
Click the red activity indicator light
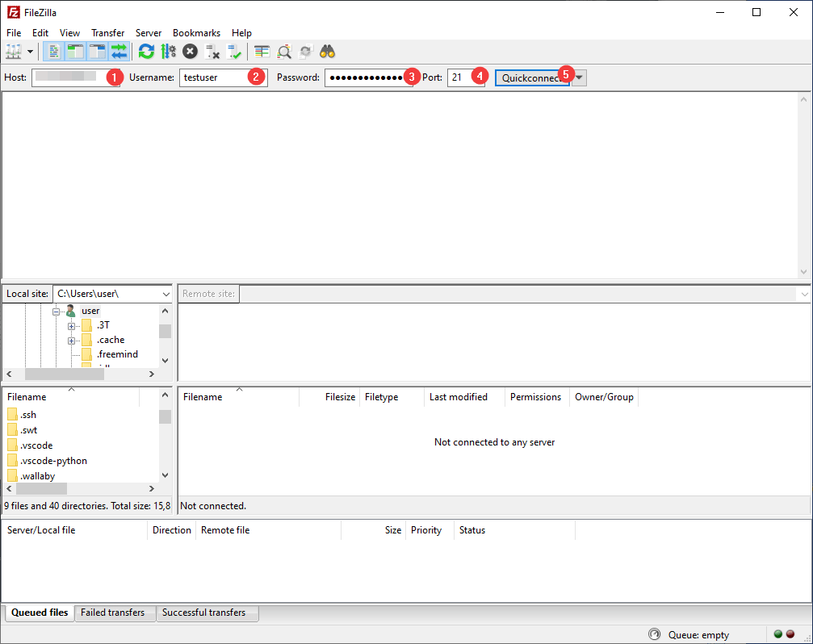click(790, 634)
